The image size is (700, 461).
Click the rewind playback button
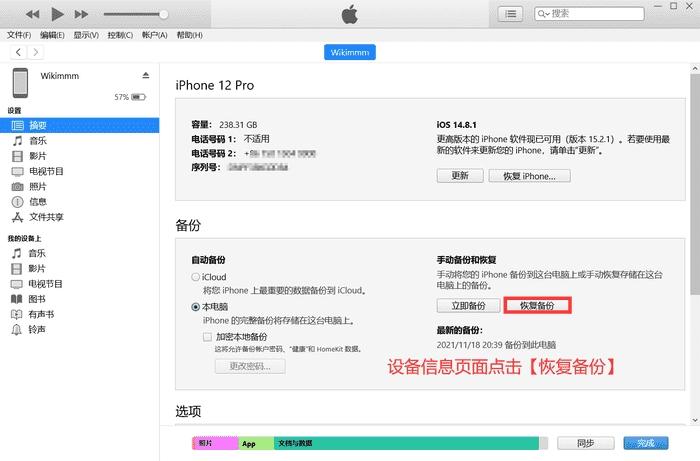tap(33, 14)
